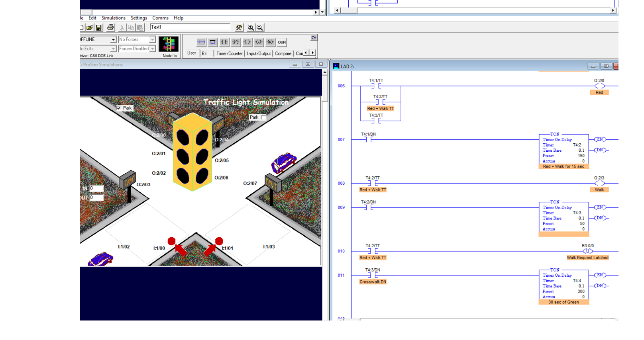644x340 pixels.
Task: Open the OFFLINE mode dropdown
Action: point(113,40)
